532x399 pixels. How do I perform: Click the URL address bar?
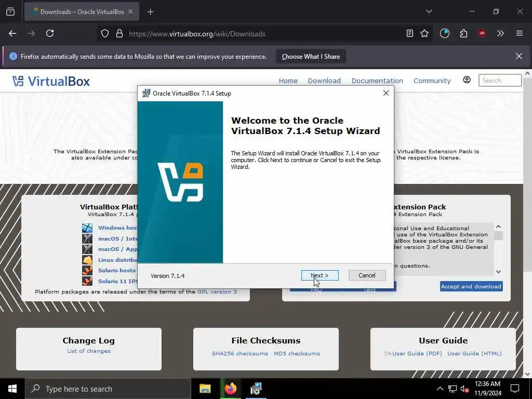click(x=264, y=34)
